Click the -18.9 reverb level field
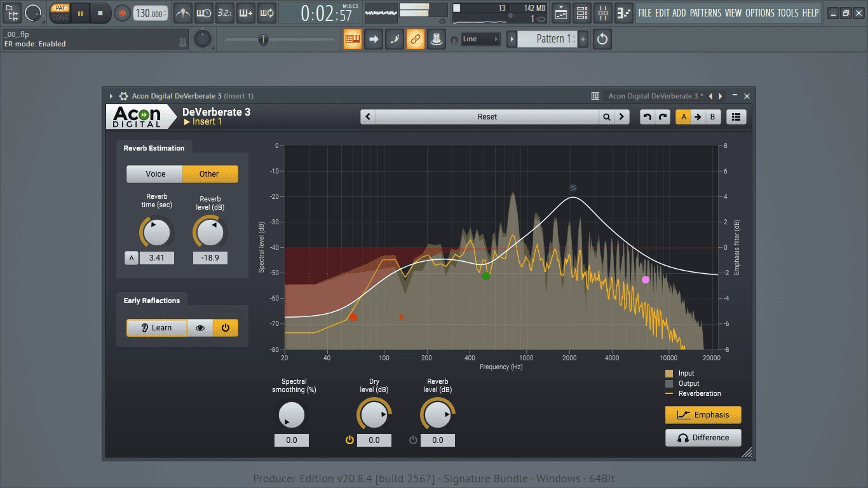 [x=210, y=258]
